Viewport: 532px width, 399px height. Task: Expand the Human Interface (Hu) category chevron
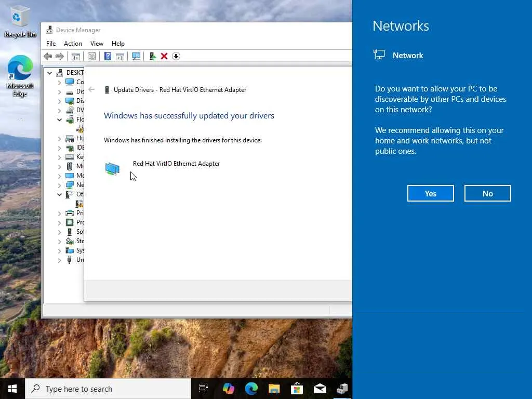(59, 138)
